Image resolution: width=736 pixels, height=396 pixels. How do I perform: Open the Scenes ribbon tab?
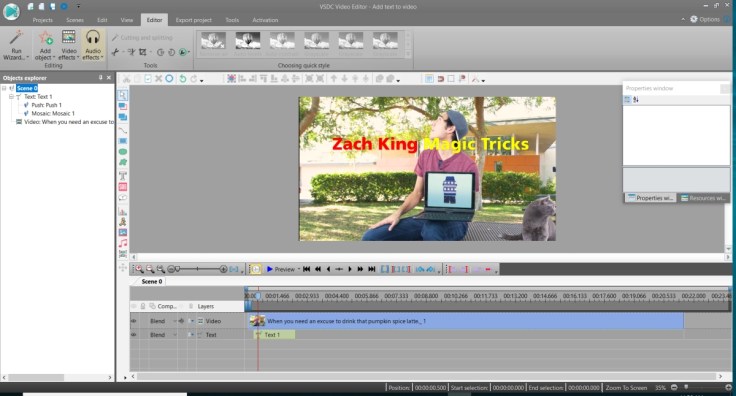pyautogui.click(x=75, y=20)
